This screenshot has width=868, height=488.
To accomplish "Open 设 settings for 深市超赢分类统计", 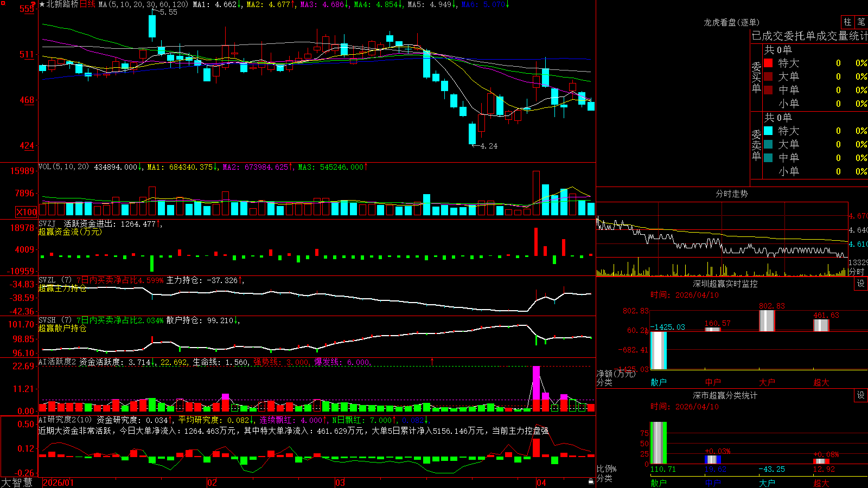I will (861, 395).
